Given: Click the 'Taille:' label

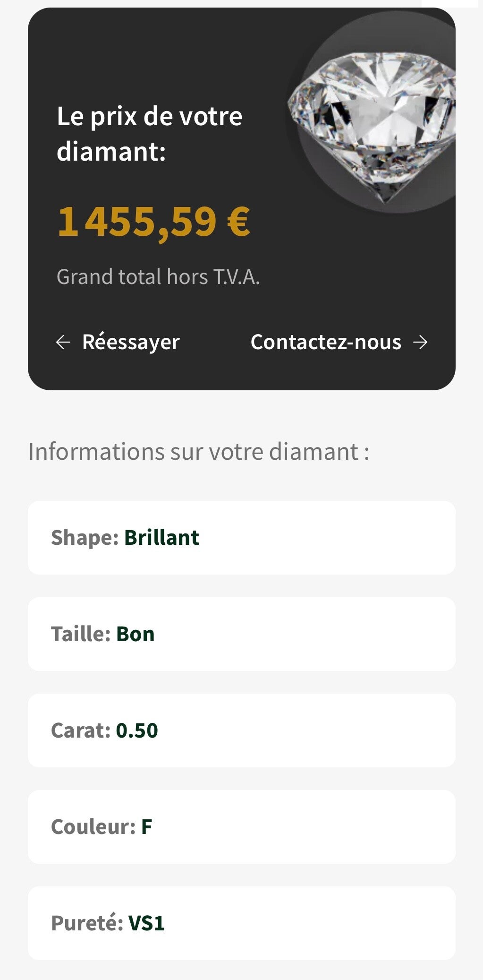Looking at the screenshot, I should point(81,634).
